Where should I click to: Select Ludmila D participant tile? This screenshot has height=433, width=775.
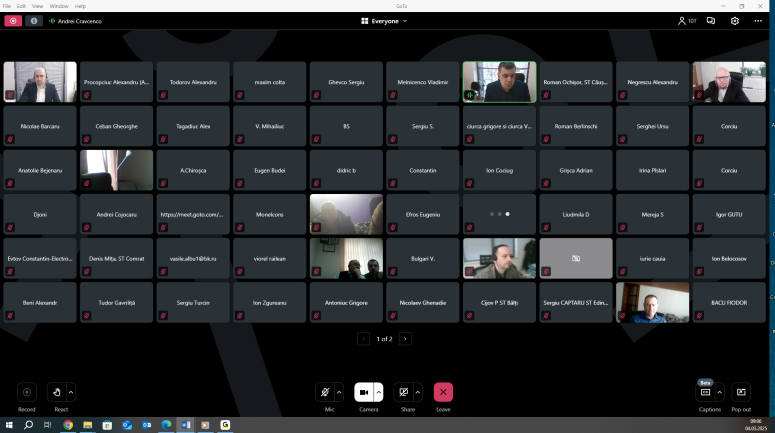(576, 214)
